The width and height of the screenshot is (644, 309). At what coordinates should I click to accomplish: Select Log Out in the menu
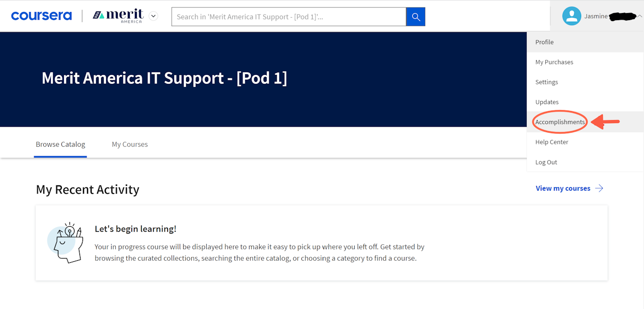coord(585,162)
